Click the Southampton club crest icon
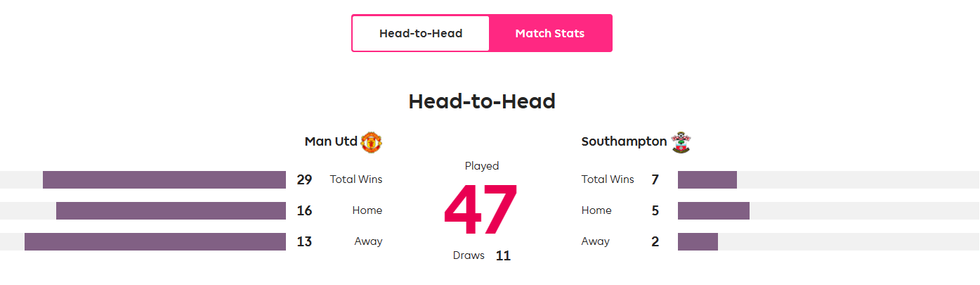The image size is (980, 285). coord(681,142)
